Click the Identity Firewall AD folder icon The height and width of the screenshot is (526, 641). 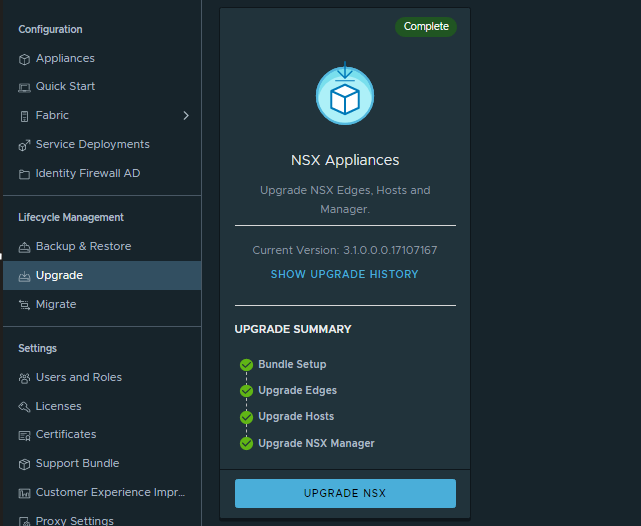point(24,175)
